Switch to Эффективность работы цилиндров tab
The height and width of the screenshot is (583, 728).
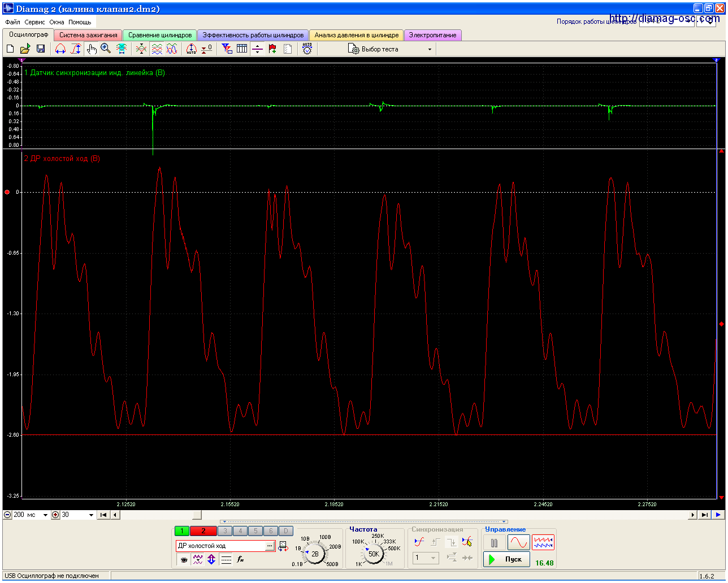click(253, 35)
